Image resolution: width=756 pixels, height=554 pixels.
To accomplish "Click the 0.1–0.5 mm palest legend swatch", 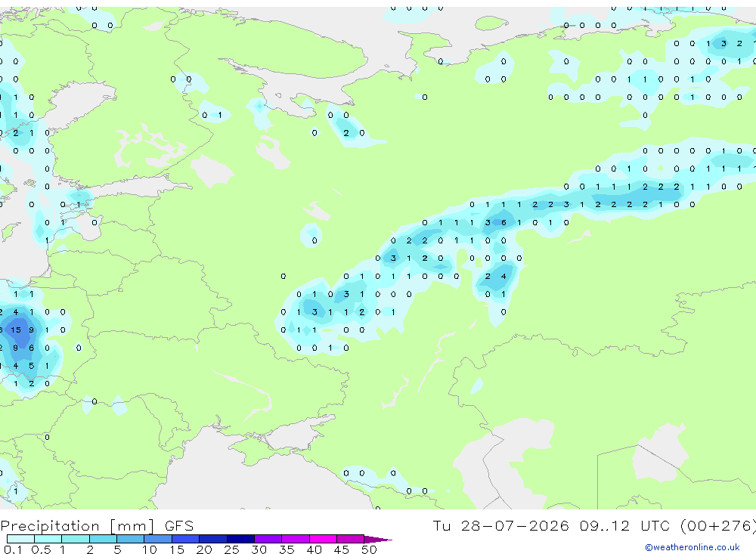I will click(20, 539).
